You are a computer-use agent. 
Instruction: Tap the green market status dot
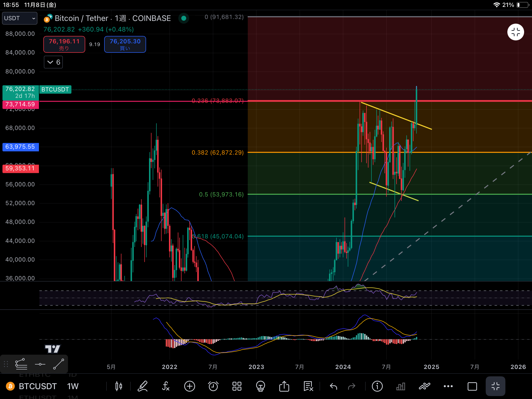tap(183, 18)
